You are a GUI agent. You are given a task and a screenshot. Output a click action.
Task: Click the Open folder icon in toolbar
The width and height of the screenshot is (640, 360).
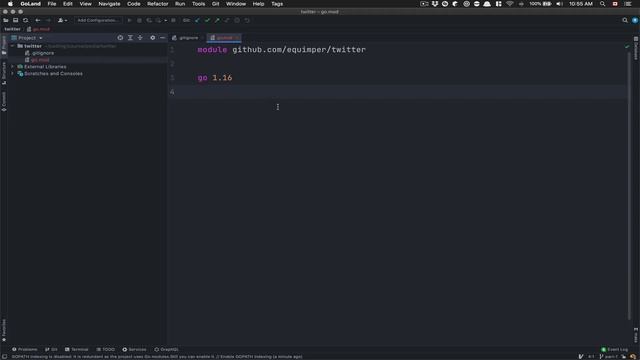6,20
